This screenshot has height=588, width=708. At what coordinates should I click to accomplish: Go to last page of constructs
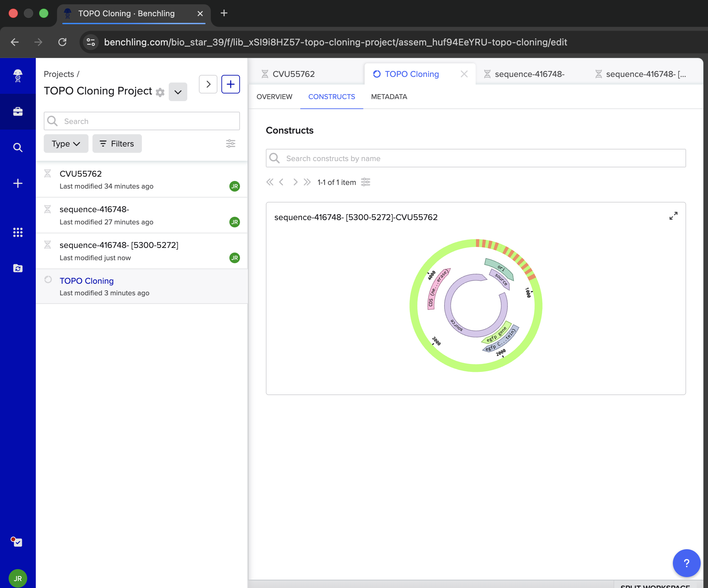[307, 182]
